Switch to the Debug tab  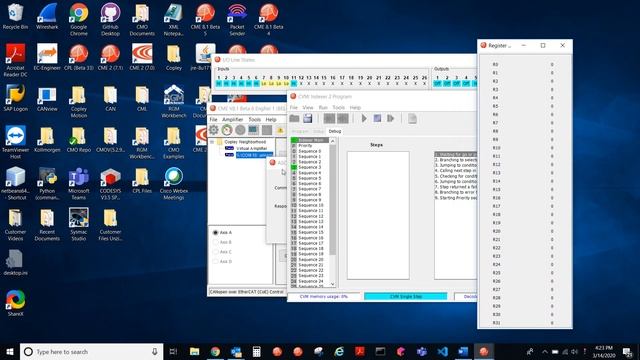click(x=335, y=131)
